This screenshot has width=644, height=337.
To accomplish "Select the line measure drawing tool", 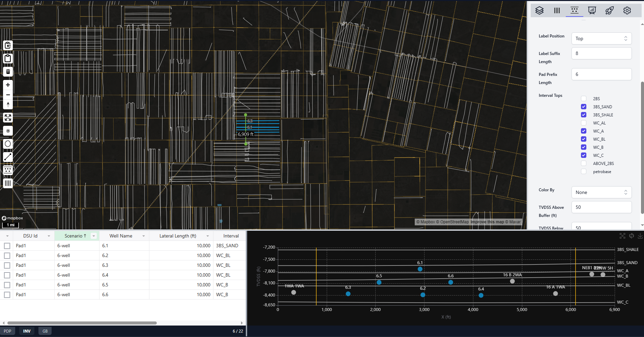I will pos(8,157).
